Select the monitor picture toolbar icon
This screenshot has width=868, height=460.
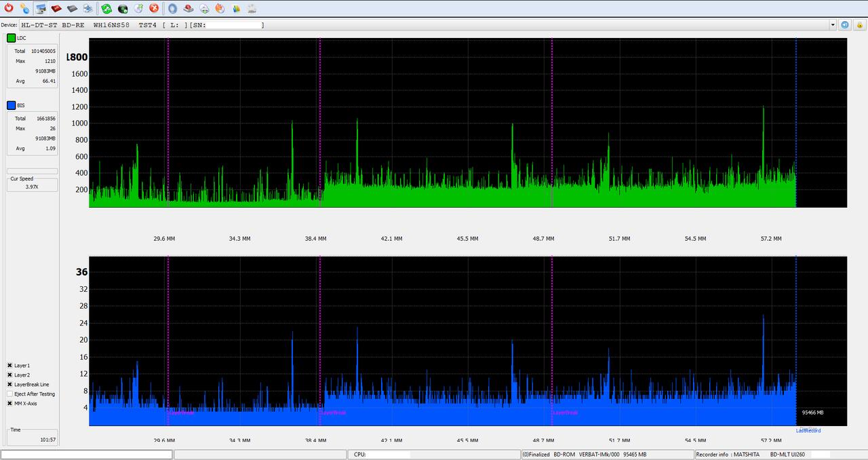coord(41,8)
